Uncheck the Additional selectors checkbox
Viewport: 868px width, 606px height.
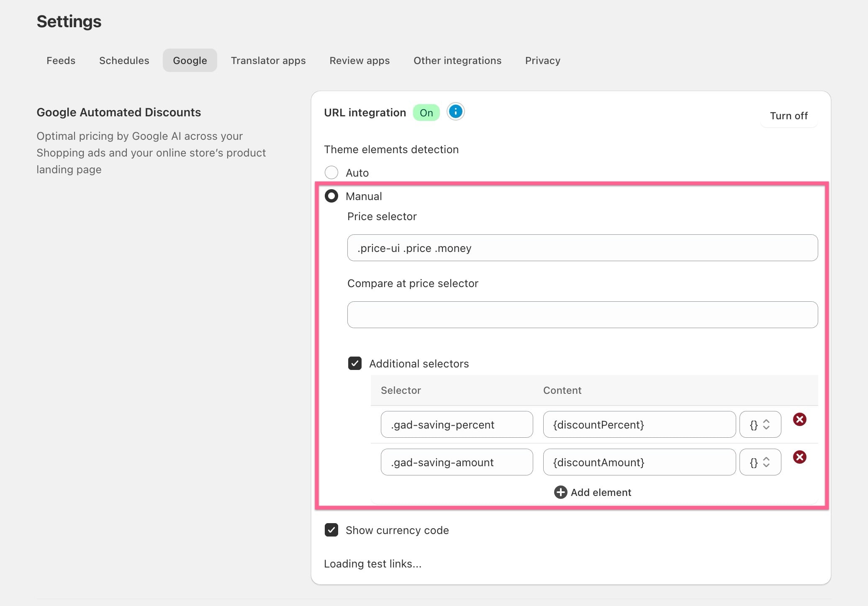tap(355, 363)
